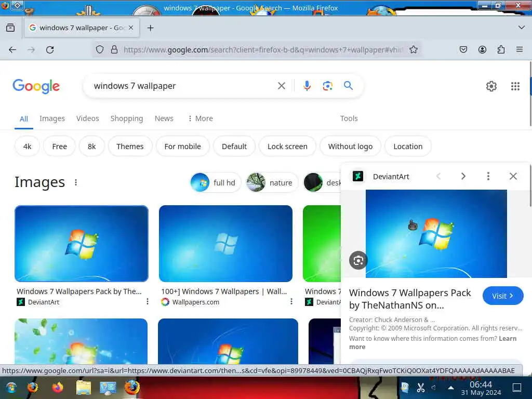Open options dots for DeviantArt result
The height and width of the screenshot is (399, 532).
coord(147,301)
